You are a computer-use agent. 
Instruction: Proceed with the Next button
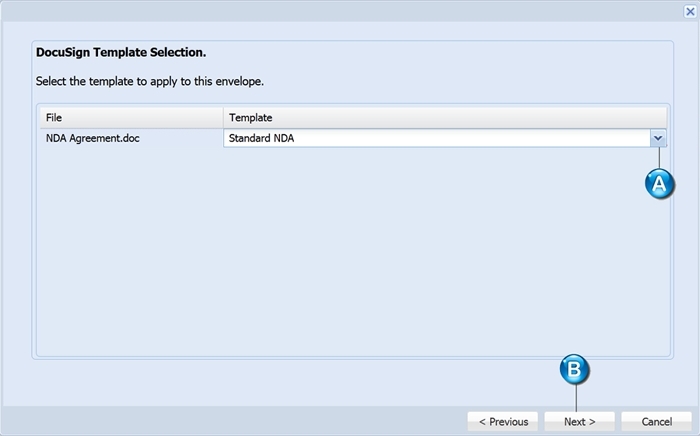point(579,422)
